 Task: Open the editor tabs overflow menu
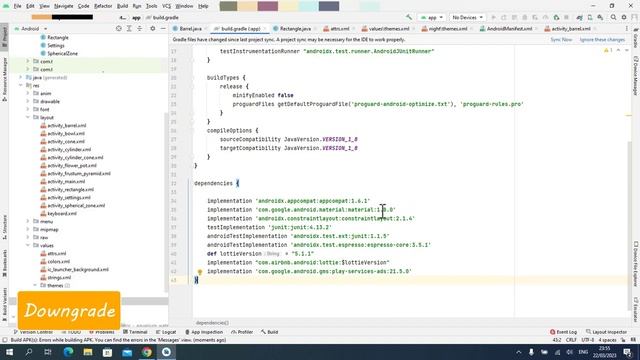tap(627, 29)
